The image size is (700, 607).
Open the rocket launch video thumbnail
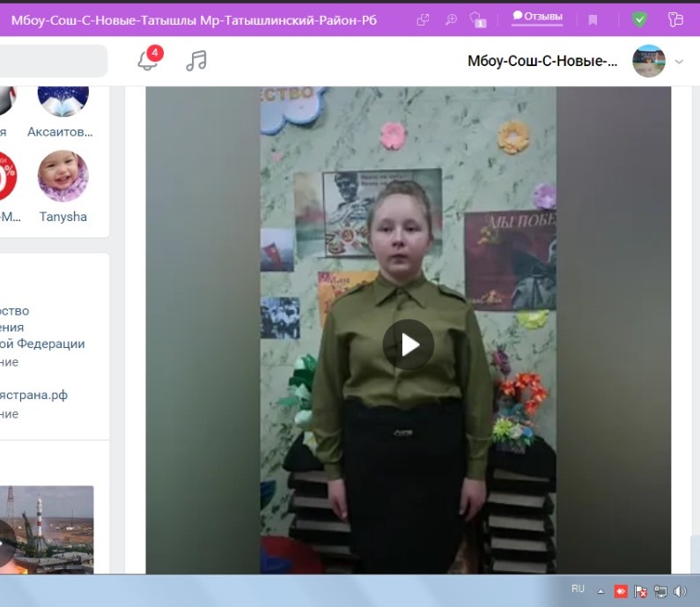(x=47, y=529)
